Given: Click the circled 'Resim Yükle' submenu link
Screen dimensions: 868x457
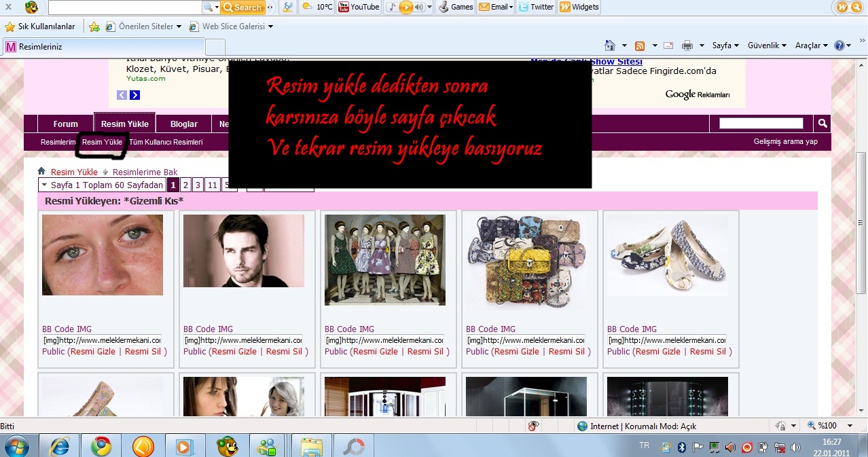Looking at the screenshot, I should (x=102, y=142).
